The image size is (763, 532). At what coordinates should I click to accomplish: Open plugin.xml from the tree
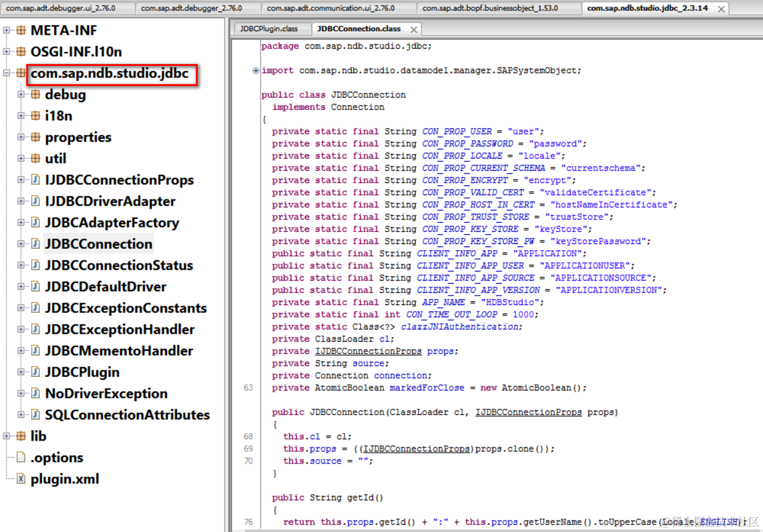point(65,479)
